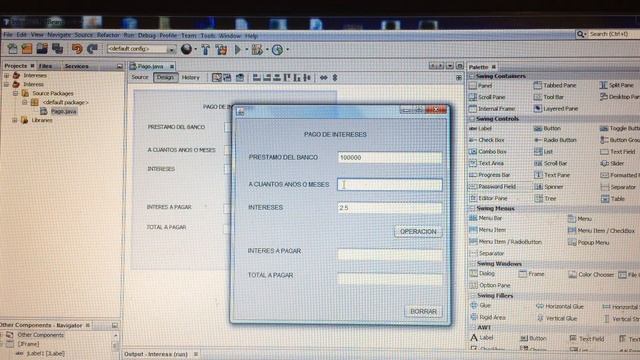Click the Profile Project clock icon
Screen dimensions: 640x360
278,50
